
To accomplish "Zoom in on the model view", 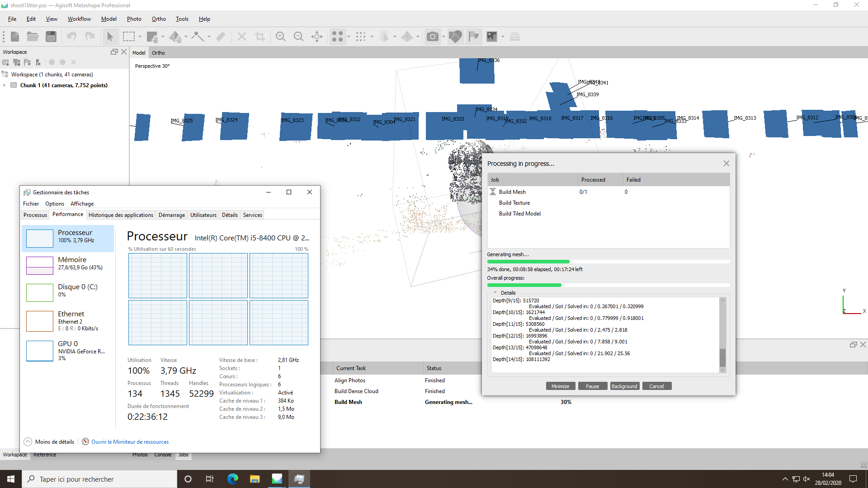I will tap(281, 37).
